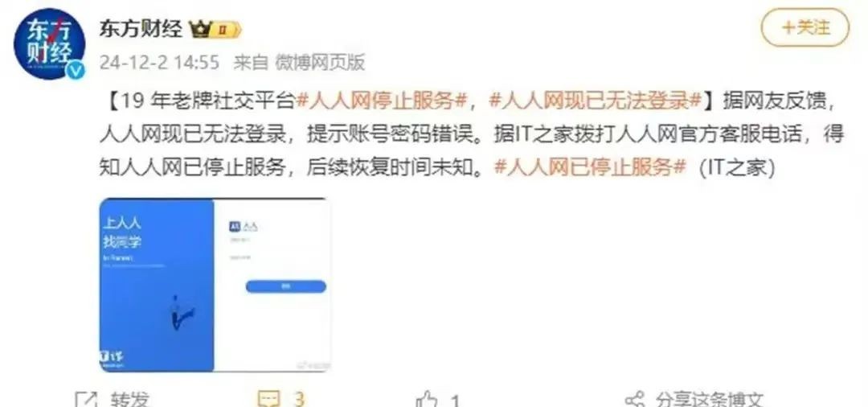Open hashtag #人人网现已无法登录#
Screen dimensions: 868x407
[596, 101]
